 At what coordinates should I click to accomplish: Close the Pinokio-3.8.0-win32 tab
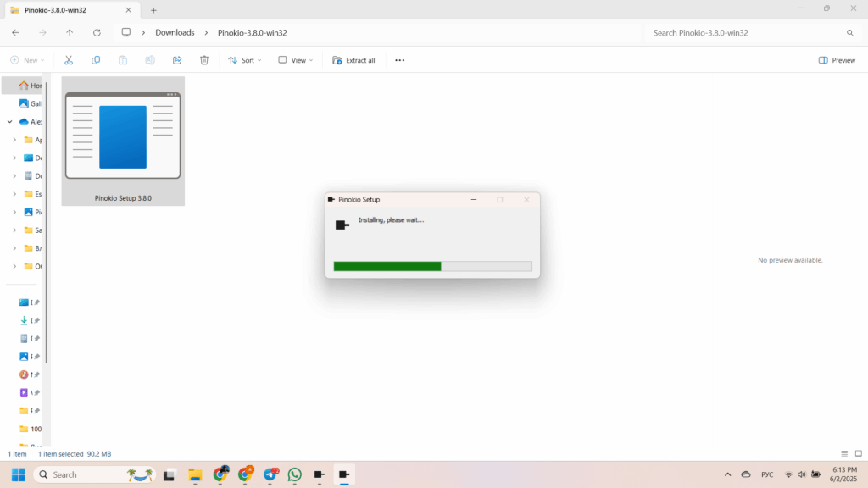(x=129, y=10)
